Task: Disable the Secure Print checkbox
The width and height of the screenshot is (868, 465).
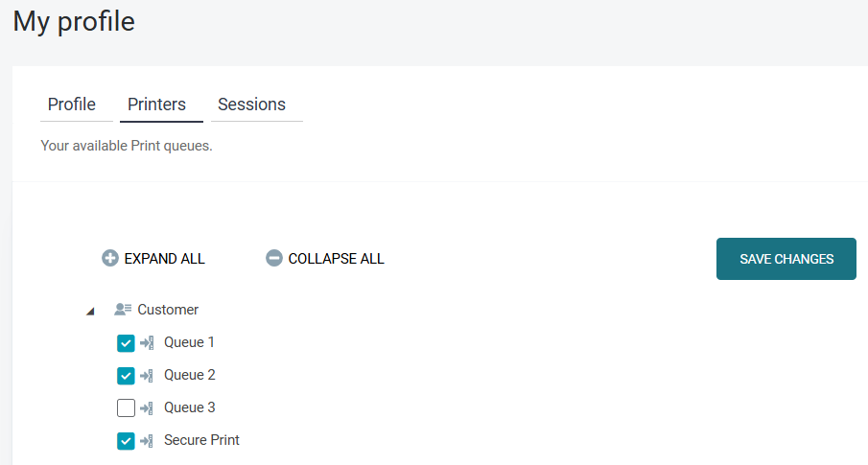Action: 126,441
